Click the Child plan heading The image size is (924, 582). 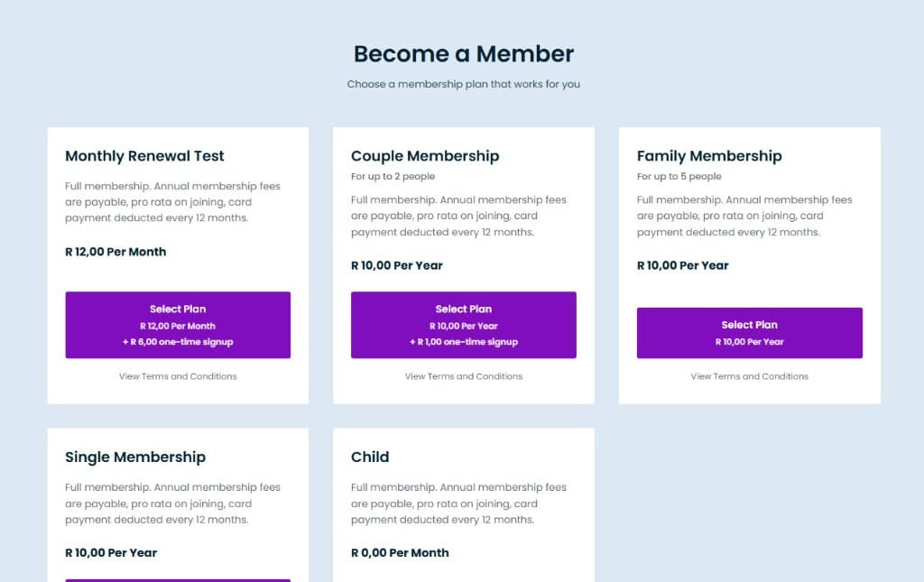coord(370,457)
